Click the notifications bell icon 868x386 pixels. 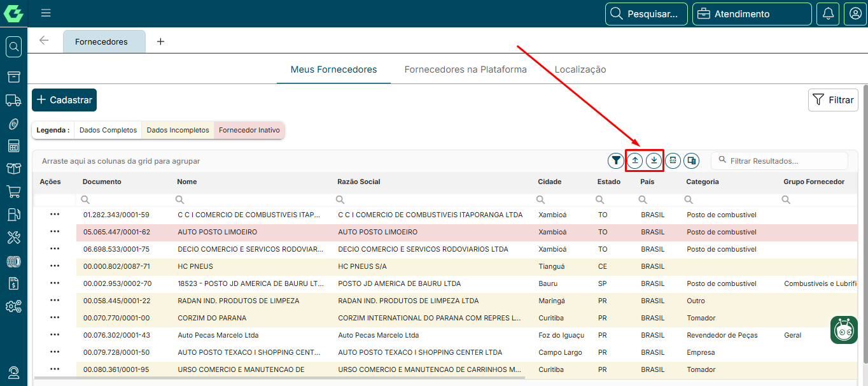point(828,13)
